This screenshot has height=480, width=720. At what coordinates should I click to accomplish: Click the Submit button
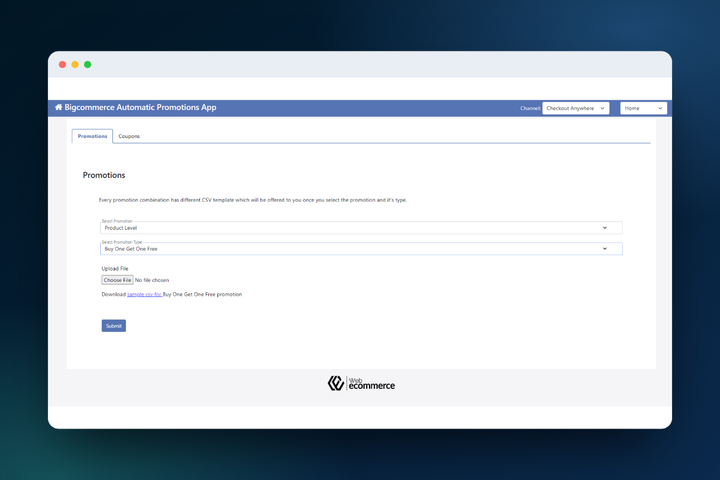113,326
